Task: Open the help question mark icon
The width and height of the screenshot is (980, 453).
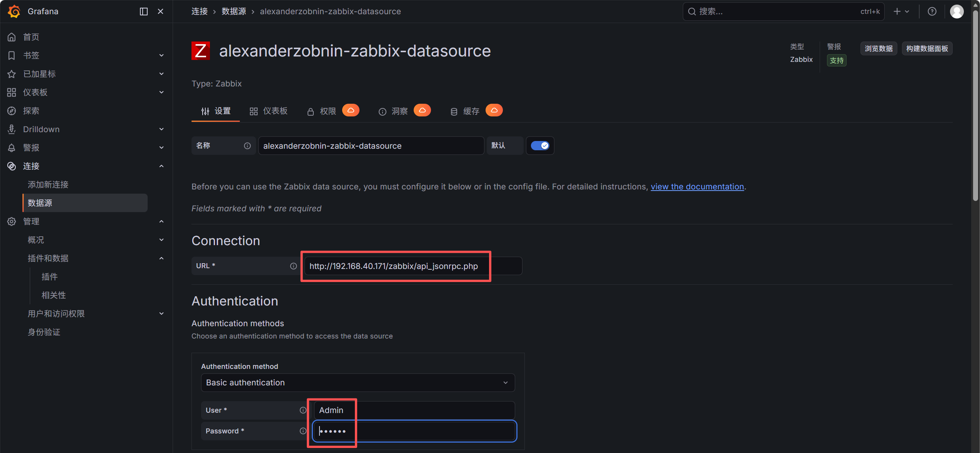Action: click(932, 12)
